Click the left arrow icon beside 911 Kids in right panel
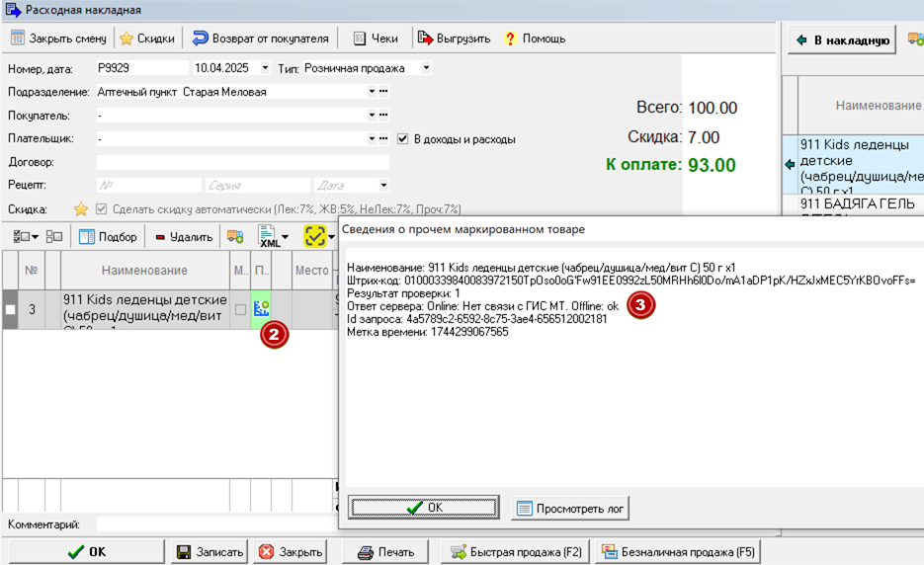The width and height of the screenshot is (924, 565). [x=791, y=164]
